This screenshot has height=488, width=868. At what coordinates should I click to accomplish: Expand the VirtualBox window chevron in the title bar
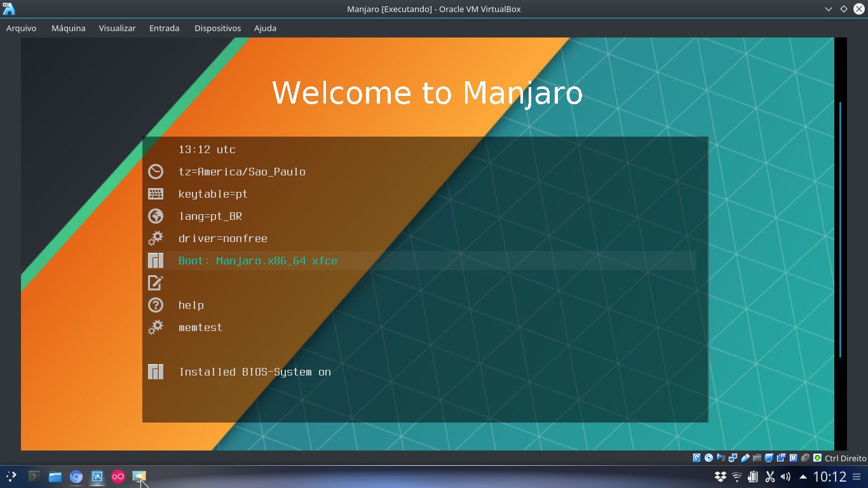(827, 9)
